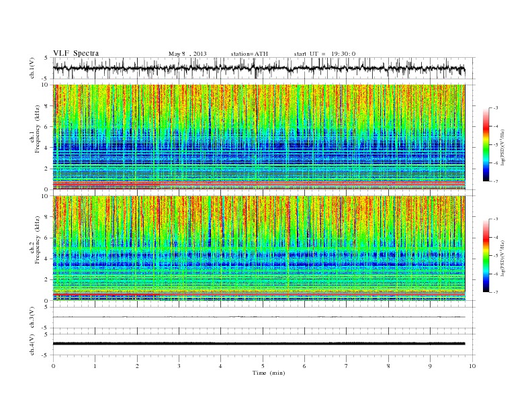Viewport: 532px width, 411px height.
Task: Click the 'station=ATH' label
Action: pos(249,54)
